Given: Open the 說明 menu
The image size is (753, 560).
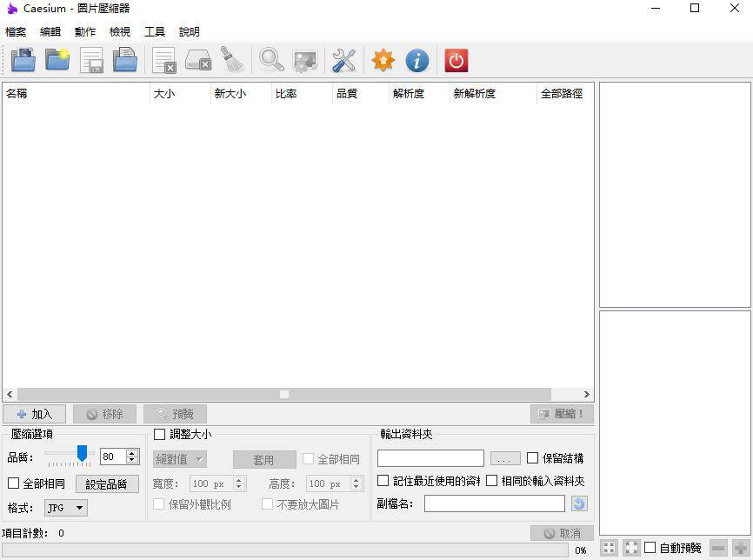Looking at the screenshot, I should point(190,31).
